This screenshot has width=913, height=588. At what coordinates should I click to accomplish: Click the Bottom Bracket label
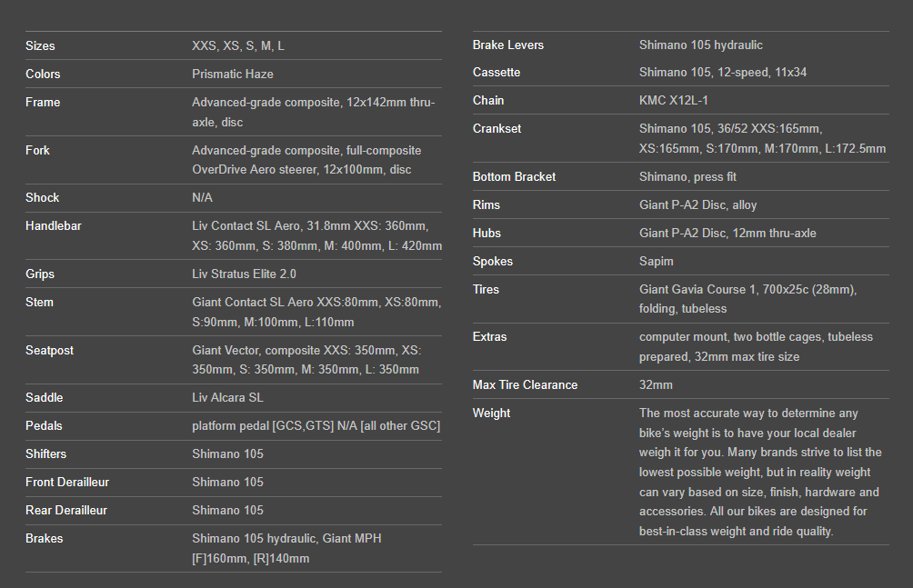514,176
